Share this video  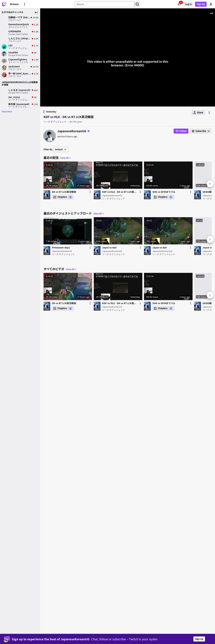[x=198, y=113]
